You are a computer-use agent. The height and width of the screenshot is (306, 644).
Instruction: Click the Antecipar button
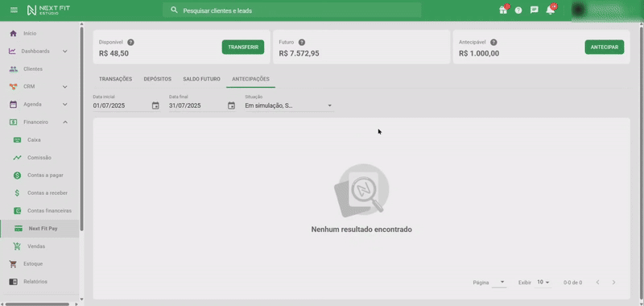(x=605, y=48)
